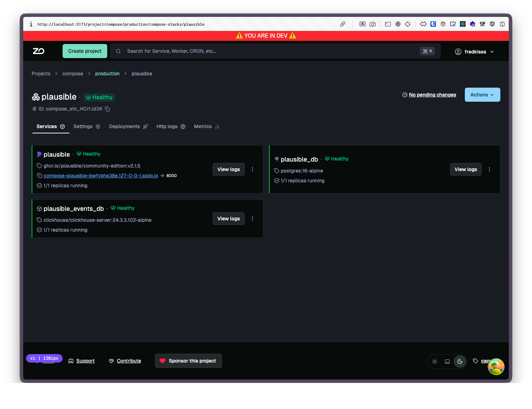The width and height of the screenshot is (532, 409).
Task: Click the browser camera screenshot icon
Action: [x=372, y=24]
